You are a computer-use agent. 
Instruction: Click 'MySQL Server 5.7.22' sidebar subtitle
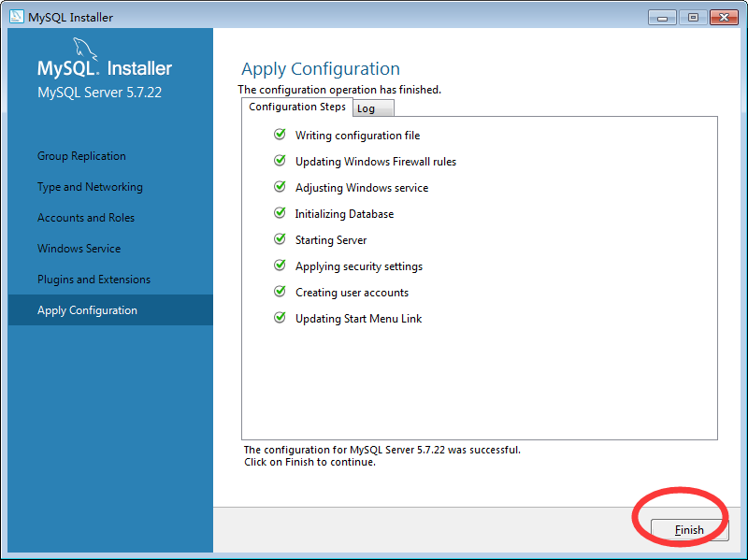100,92
